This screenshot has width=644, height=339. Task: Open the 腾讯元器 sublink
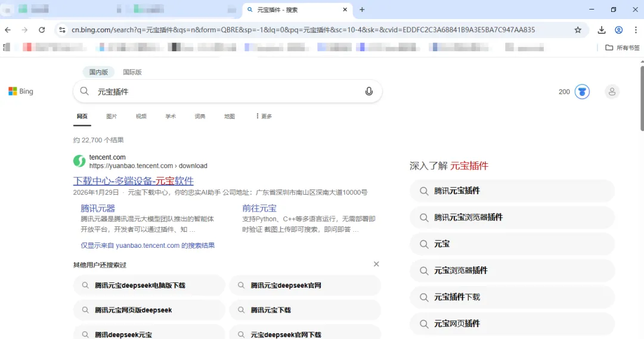(98, 209)
